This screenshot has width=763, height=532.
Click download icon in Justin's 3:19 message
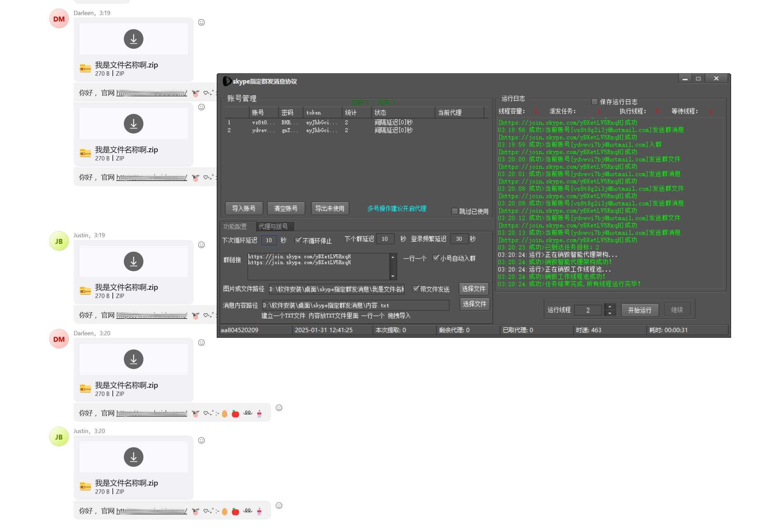pos(133,261)
